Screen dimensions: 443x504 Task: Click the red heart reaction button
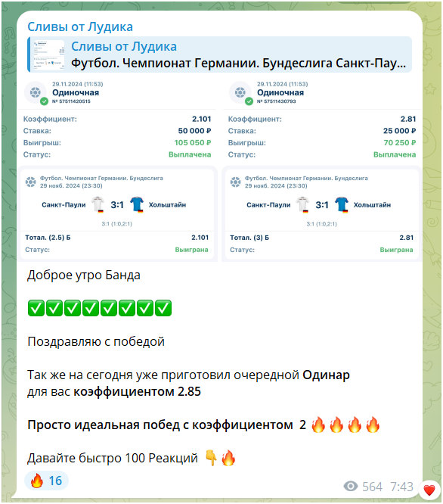(429, 490)
